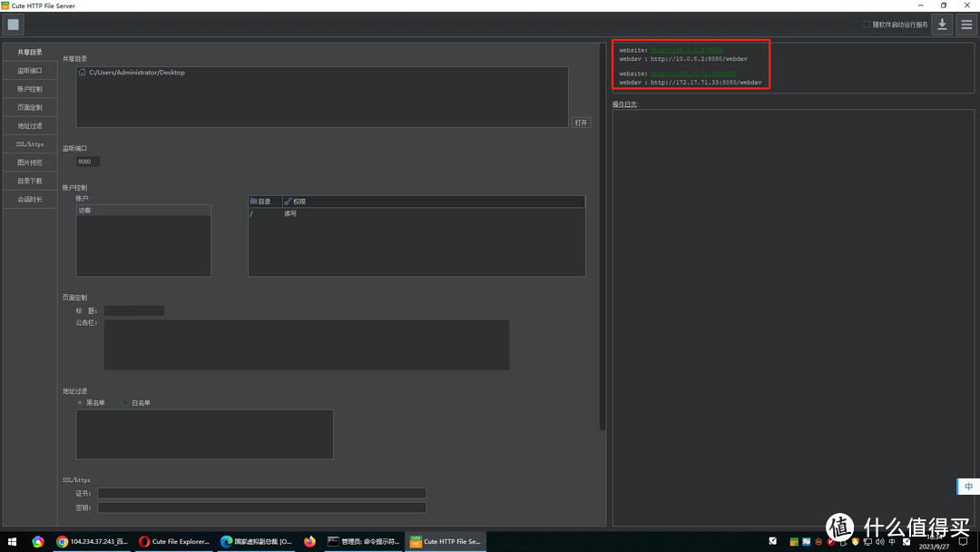
Task: Click the home icon beside Desktop path
Action: point(82,73)
